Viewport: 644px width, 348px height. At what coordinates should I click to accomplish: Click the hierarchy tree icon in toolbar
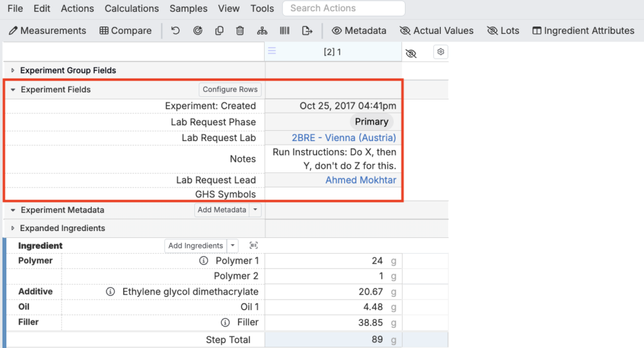[x=262, y=31]
